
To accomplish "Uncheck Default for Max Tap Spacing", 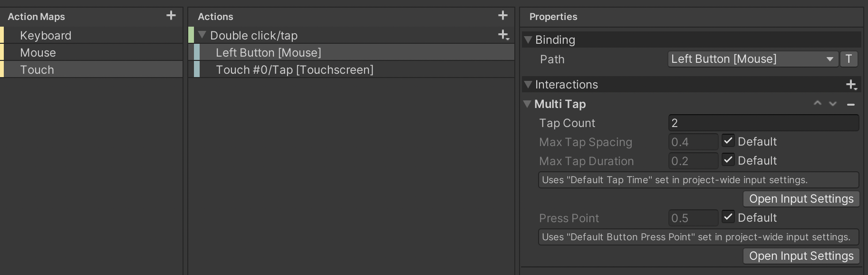I will tap(728, 140).
